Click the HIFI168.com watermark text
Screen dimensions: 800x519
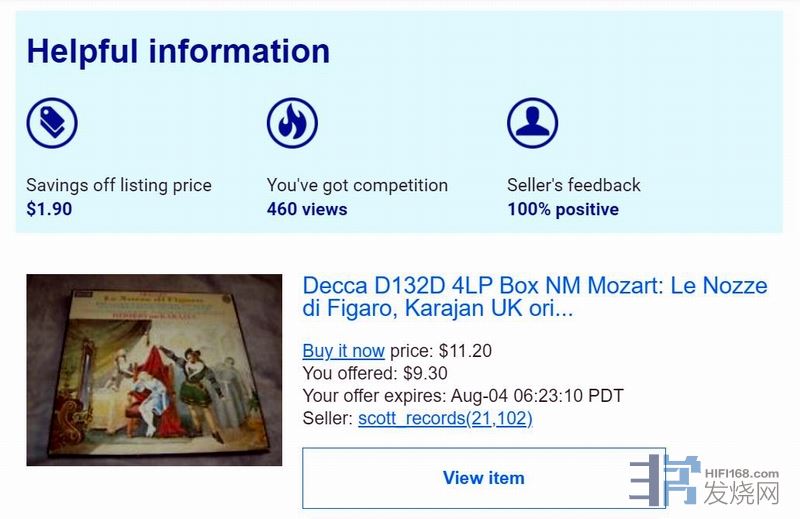(x=740, y=473)
